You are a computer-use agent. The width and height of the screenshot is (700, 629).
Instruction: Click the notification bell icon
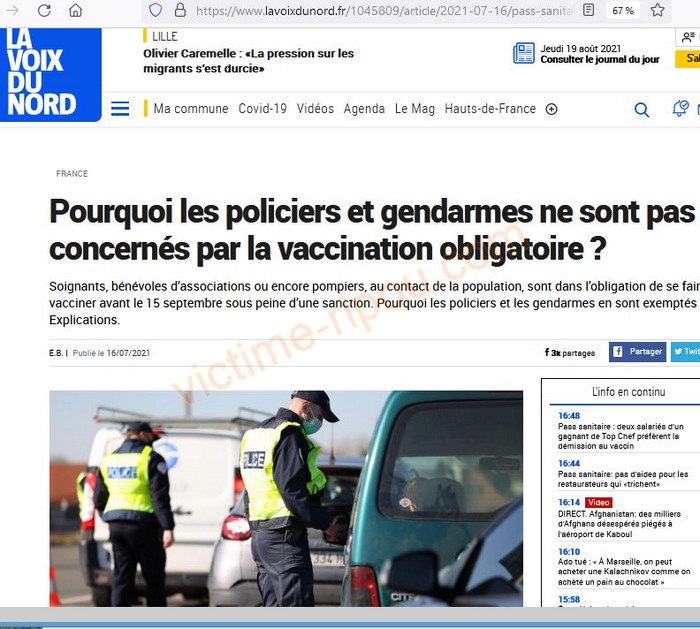[x=680, y=108]
